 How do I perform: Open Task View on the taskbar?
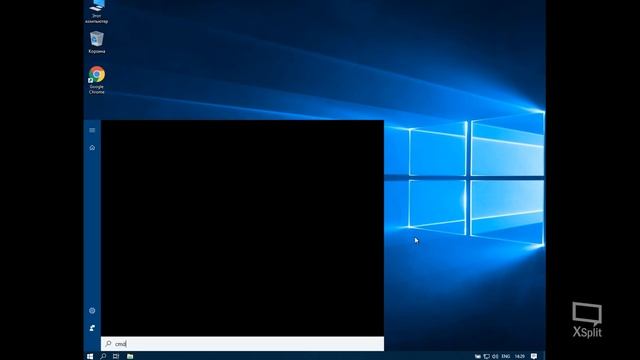click(116, 356)
